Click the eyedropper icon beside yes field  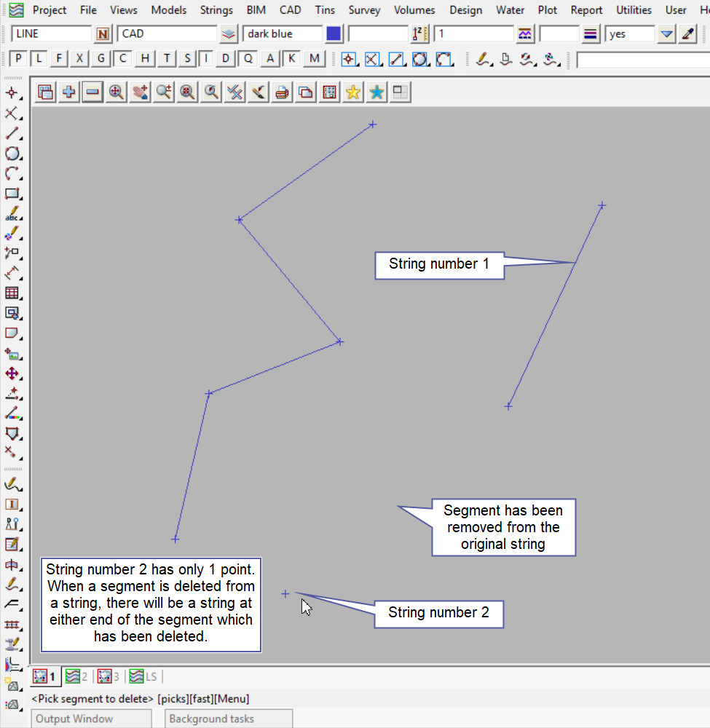[x=688, y=34]
